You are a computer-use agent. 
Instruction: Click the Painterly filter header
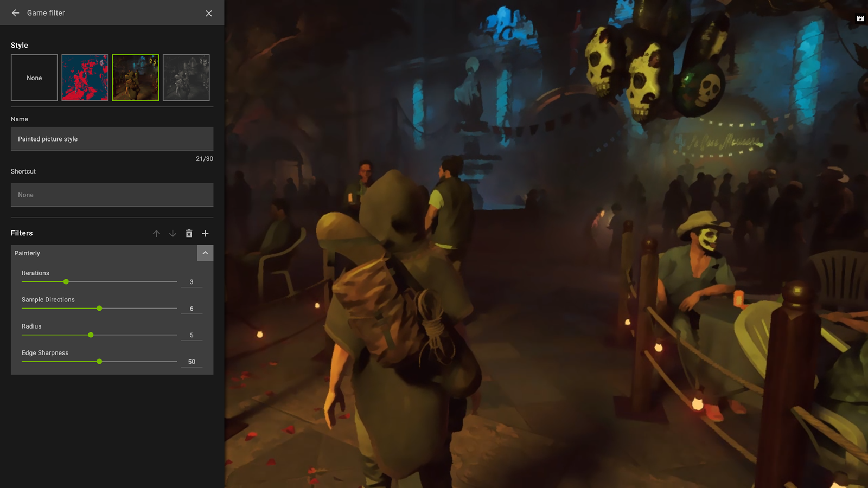(103, 253)
